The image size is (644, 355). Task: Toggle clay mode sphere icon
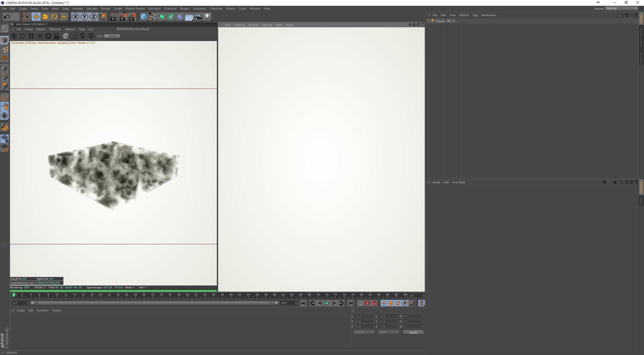[65, 36]
